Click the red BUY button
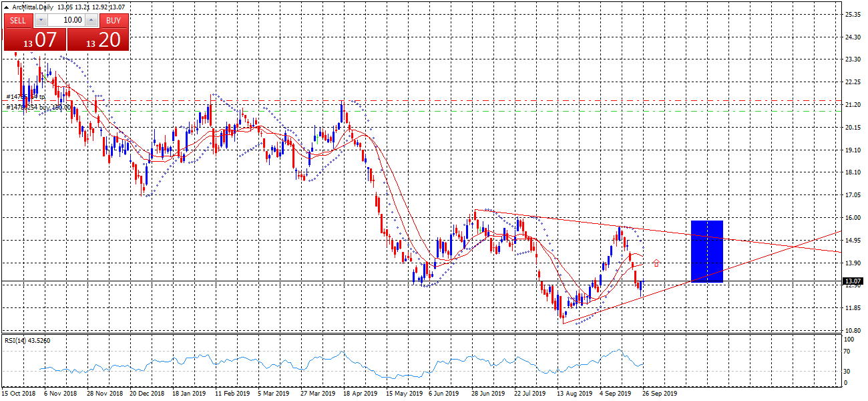The height and width of the screenshot is (401, 868). pos(114,20)
